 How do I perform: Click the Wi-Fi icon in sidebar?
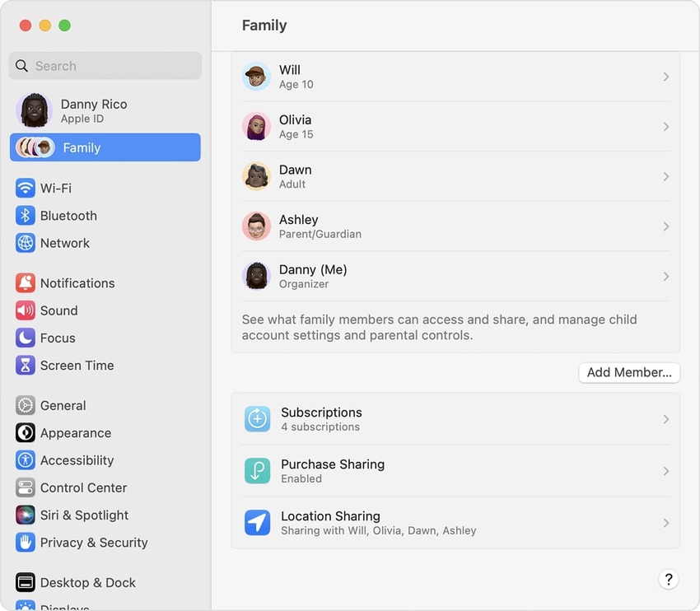(26, 188)
